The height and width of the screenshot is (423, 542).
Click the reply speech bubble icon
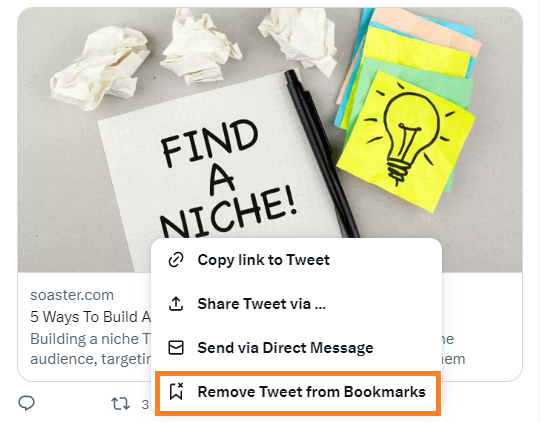click(26, 403)
